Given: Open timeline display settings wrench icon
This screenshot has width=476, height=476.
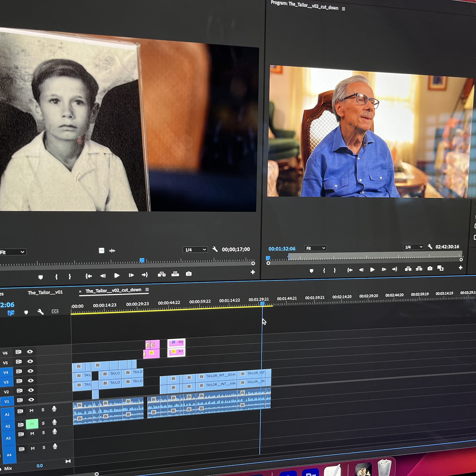Looking at the screenshot, I should click(x=41, y=312).
